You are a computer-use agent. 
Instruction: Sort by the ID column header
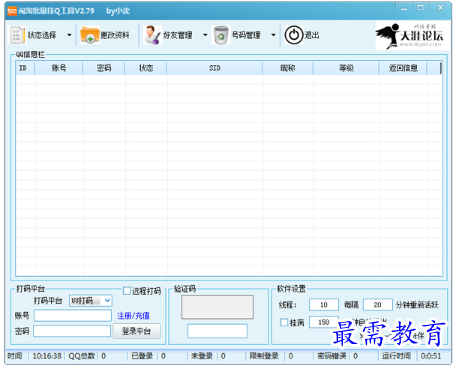click(x=25, y=68)
